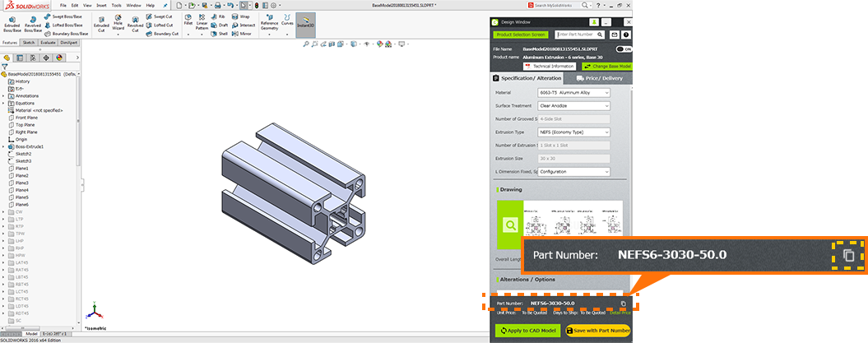Click the Lofted Boss/Base tool
Screen dimensions: 868x343
coord(63,25)
